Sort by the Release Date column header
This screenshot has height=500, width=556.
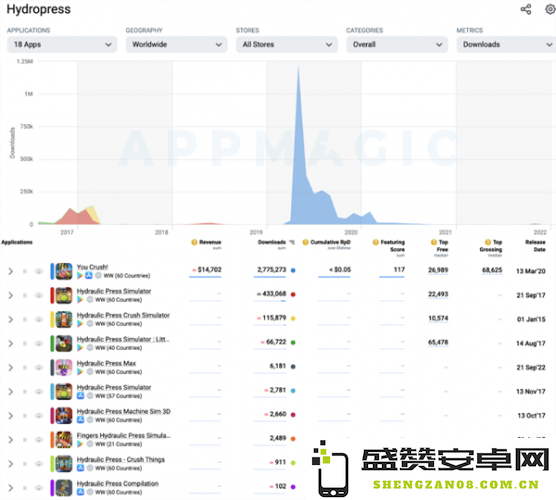click(x=535, y=246)
